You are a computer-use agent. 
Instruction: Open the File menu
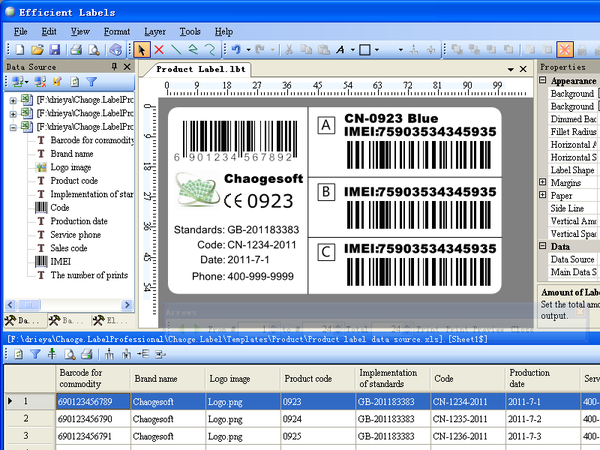(21, 31)
